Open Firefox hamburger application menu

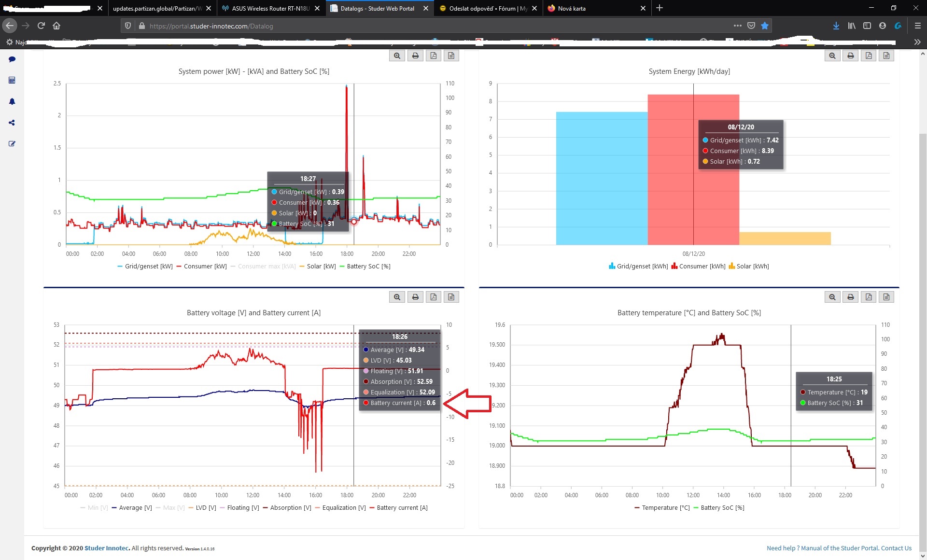click(917, 26)
